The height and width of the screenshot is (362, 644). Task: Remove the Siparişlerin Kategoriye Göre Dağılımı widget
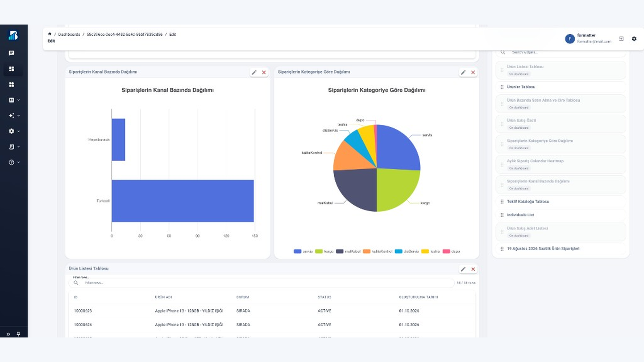(473, 72)
